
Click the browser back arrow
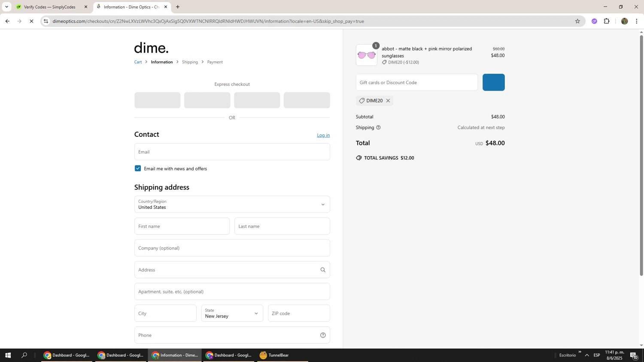click(7, 21)
